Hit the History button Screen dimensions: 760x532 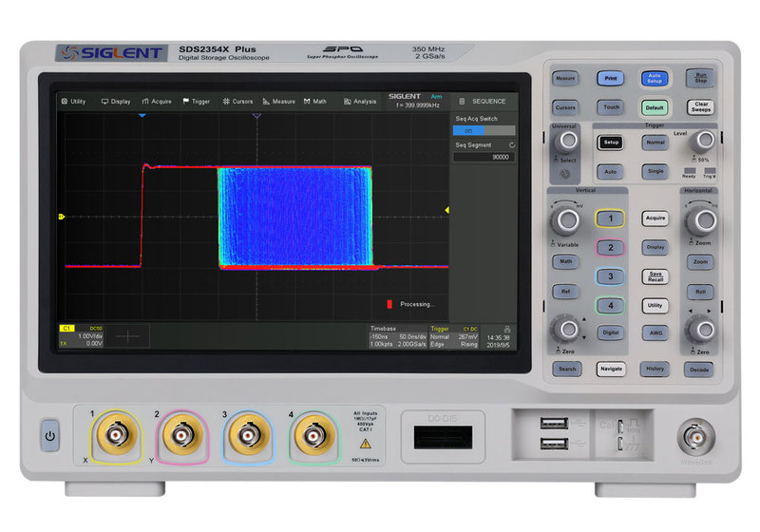(655, 370)
